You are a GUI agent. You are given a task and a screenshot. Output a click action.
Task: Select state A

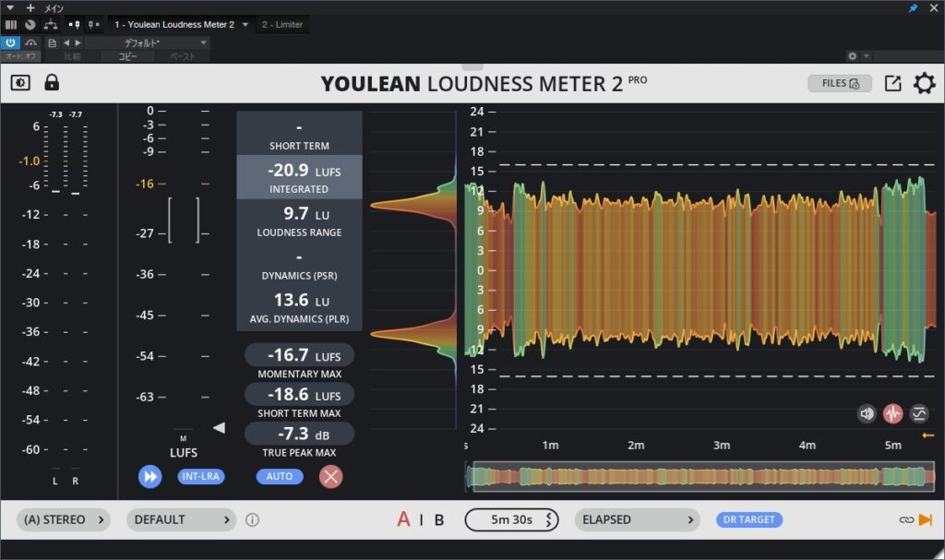[x=404, y=519]
